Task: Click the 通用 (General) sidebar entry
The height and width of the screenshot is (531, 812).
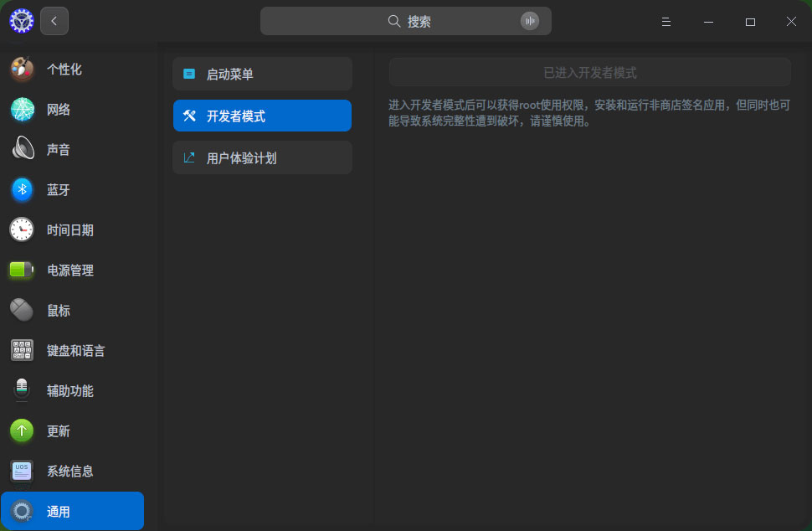Action: click(x=59, y=511)
